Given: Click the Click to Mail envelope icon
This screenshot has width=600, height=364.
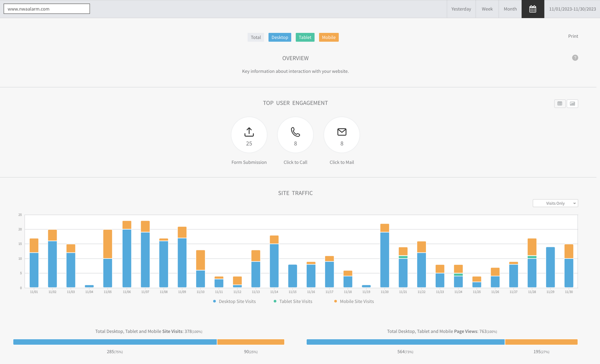Looking at the screenshot, I should point(342,132).
